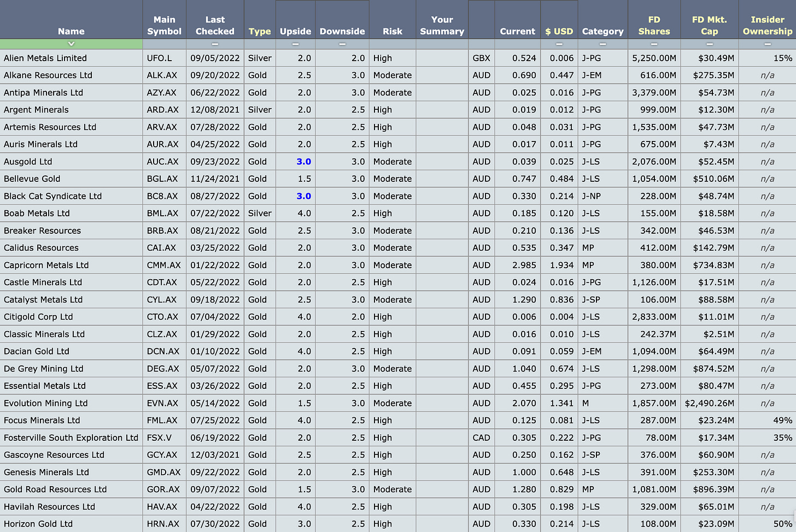The image size is (796, 532).
Task: Click the dash icon under FD Mkt. Cap column
Action: click(709, 44)
